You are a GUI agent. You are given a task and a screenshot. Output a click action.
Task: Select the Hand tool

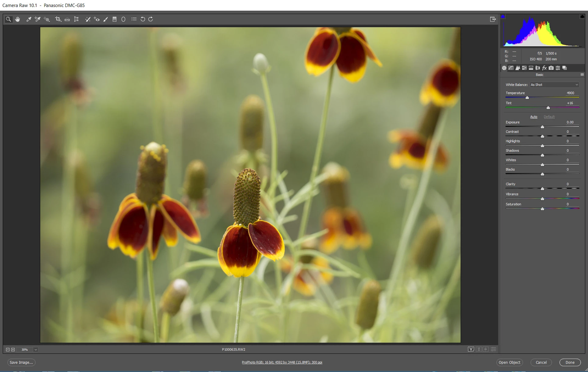click(18, 19)
